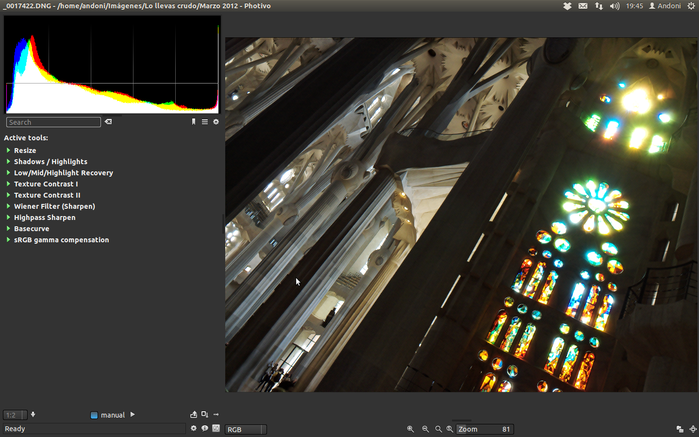Image resolution: width=699 pixels, height=437 pixels.
Task: Open the Andoni user menu
Action: point(664,6)
